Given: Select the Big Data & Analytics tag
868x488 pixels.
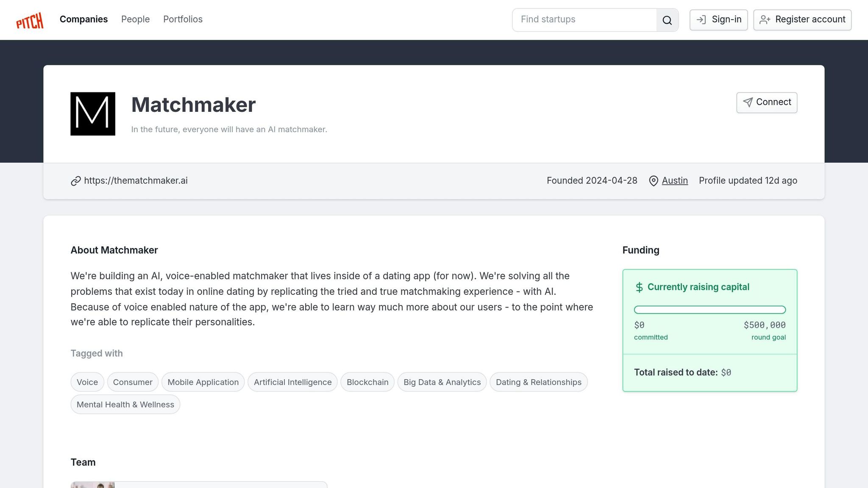Looking at the screenshot, I should coord(442,382).
